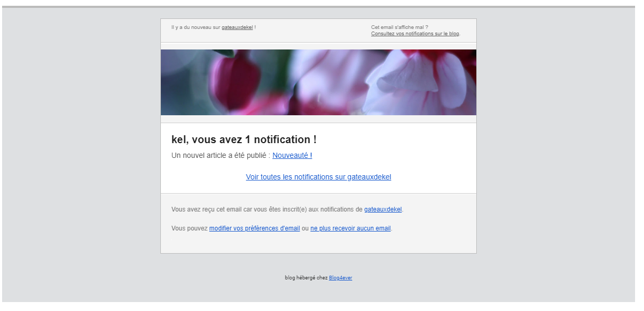Select 'ne plus recevoir aucun email'
The image size is (644, 311).
(x=351, y=228)
